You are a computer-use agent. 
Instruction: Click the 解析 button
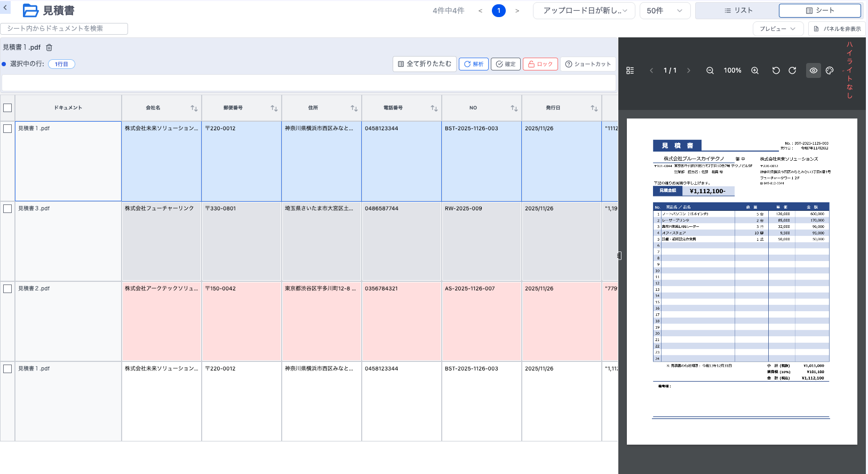click(x=474, y=64)
